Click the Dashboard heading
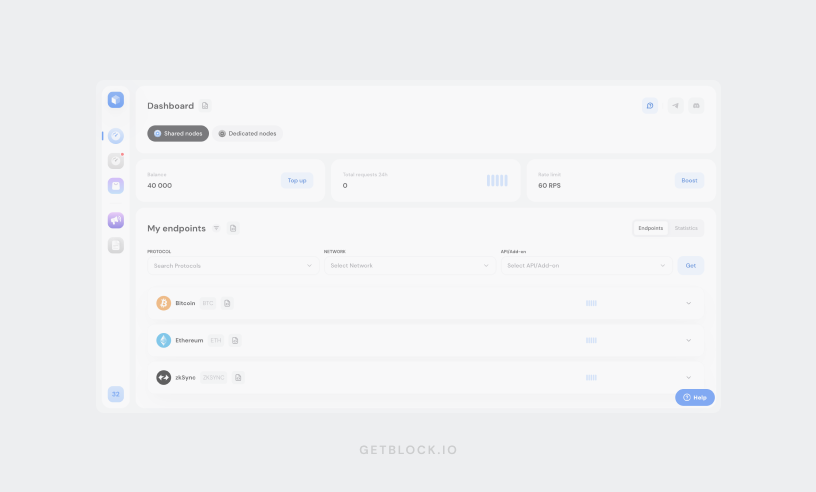Screen dimensions: 816x492 170,106
